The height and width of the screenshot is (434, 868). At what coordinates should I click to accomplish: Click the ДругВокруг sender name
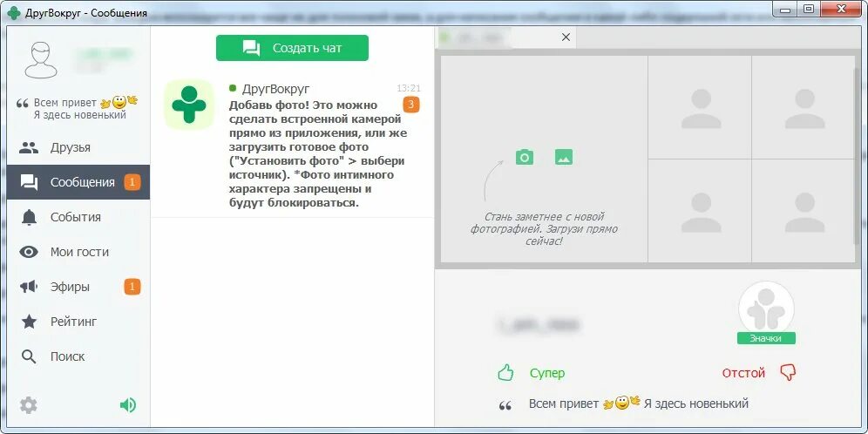(275, 89)
